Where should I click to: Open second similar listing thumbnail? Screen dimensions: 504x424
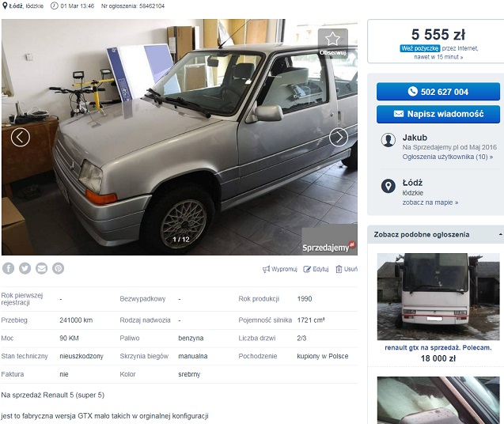(438, 400)
